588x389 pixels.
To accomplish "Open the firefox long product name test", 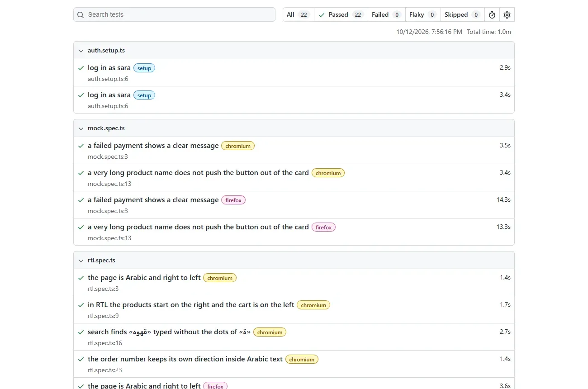I will (x=198, y=227).
